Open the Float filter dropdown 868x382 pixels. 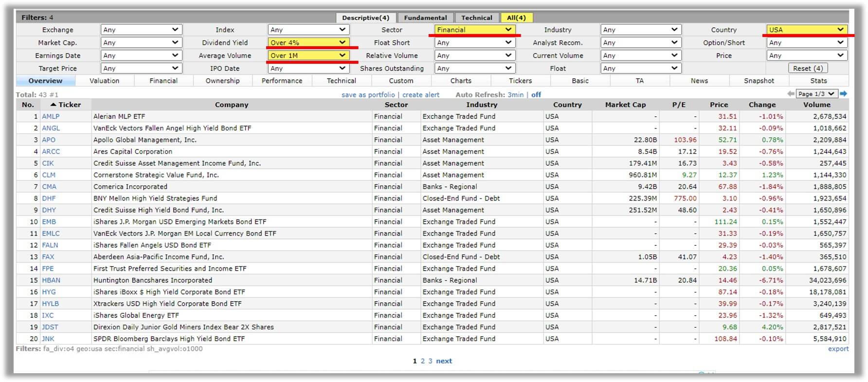(641, 69)
